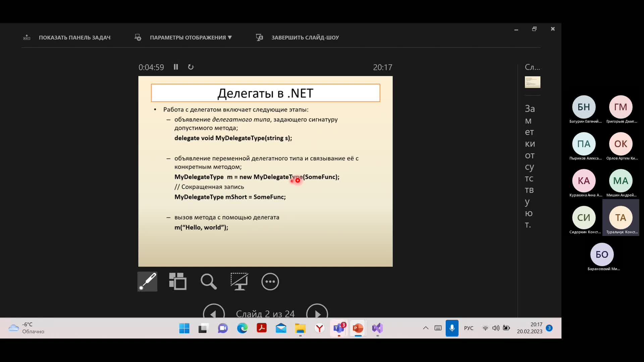This screenshot has width=644, height=362.
Task: Open calendar from clock 20:17
Action: [x=530, y=328]
